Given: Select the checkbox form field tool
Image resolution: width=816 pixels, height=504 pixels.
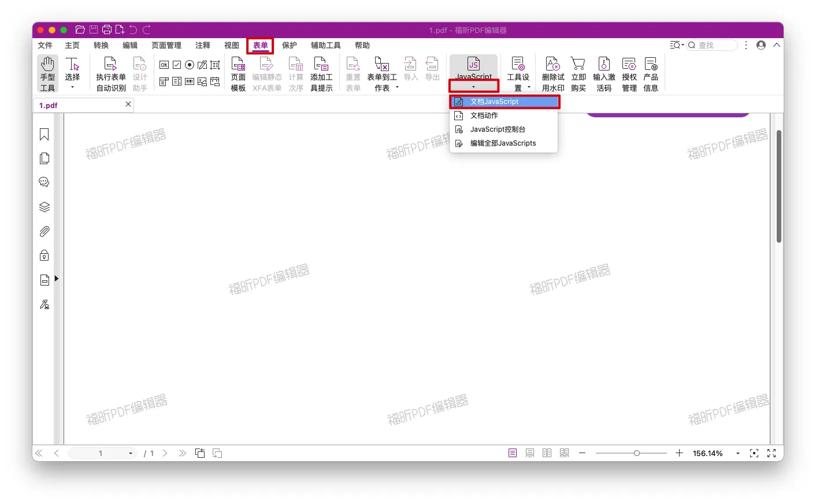Looking at the screenshot, I should [177, 65].
